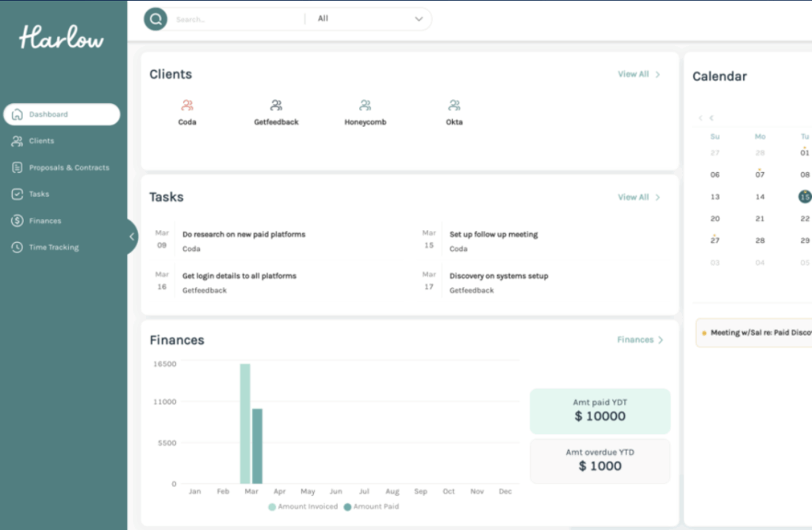Open the Coda client icon
The width and height of the screenshot is (812, 530).
tap(187, 106)
